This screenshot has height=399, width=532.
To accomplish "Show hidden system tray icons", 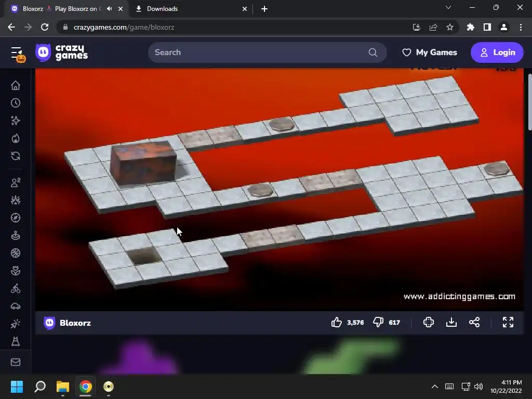I will 435,387.
